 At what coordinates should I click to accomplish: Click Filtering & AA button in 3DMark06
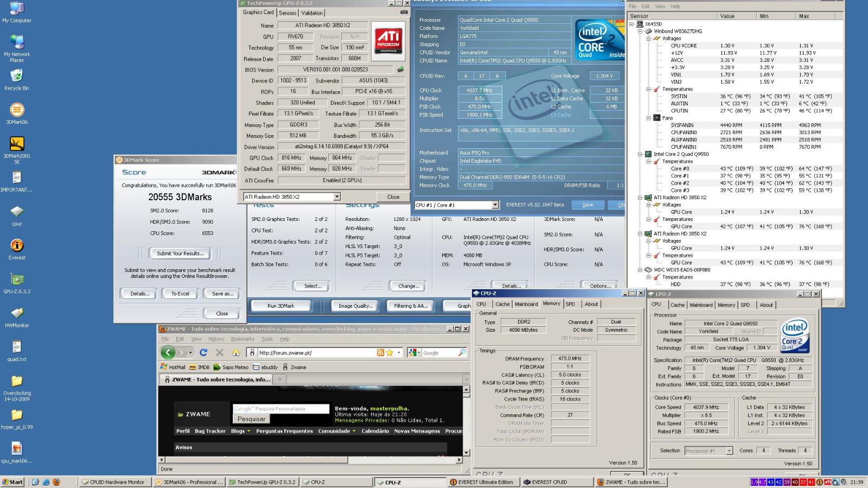pyautogui.click(x=411, y=306)
